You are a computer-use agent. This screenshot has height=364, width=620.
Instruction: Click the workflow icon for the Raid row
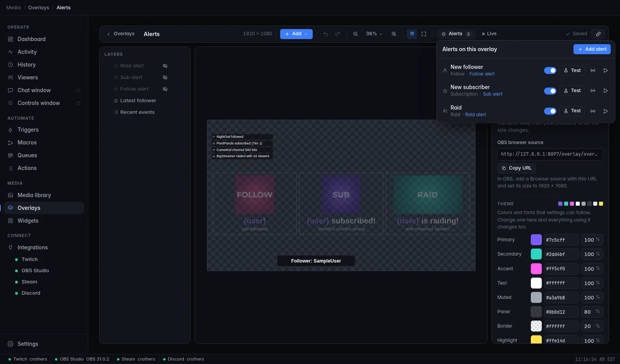click(x=606, y=111)
